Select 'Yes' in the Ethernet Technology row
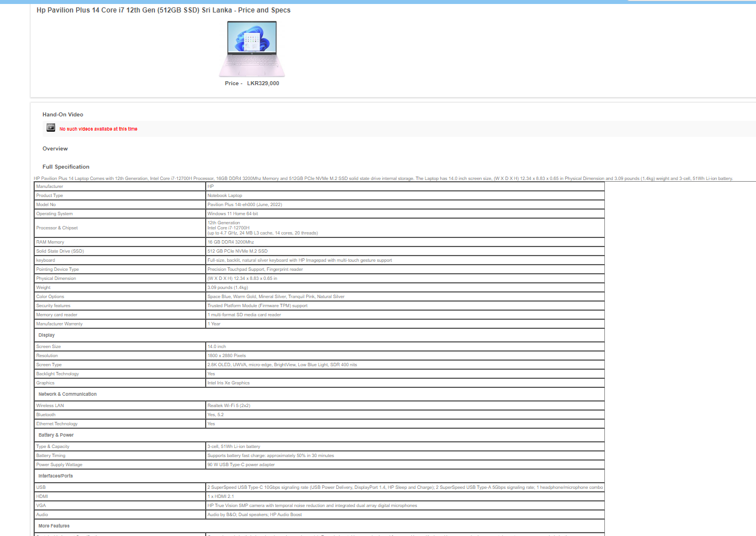Screen dimensions: 756x536 point(211,424)
